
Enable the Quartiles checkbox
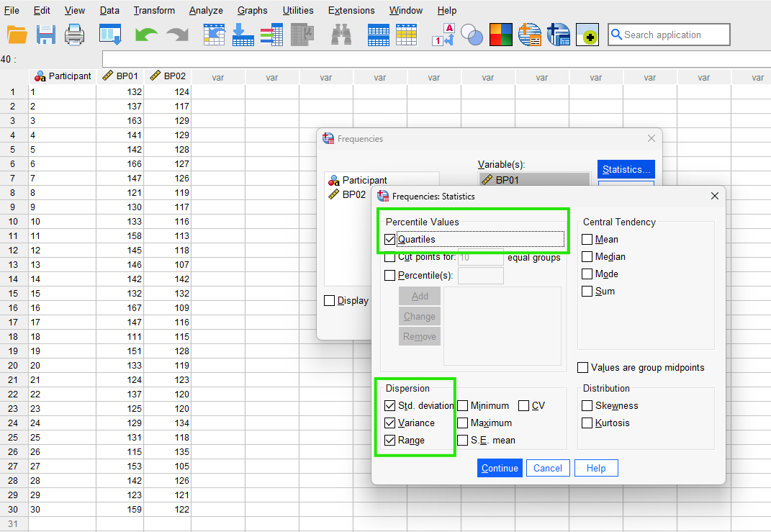tap(390, 238)
